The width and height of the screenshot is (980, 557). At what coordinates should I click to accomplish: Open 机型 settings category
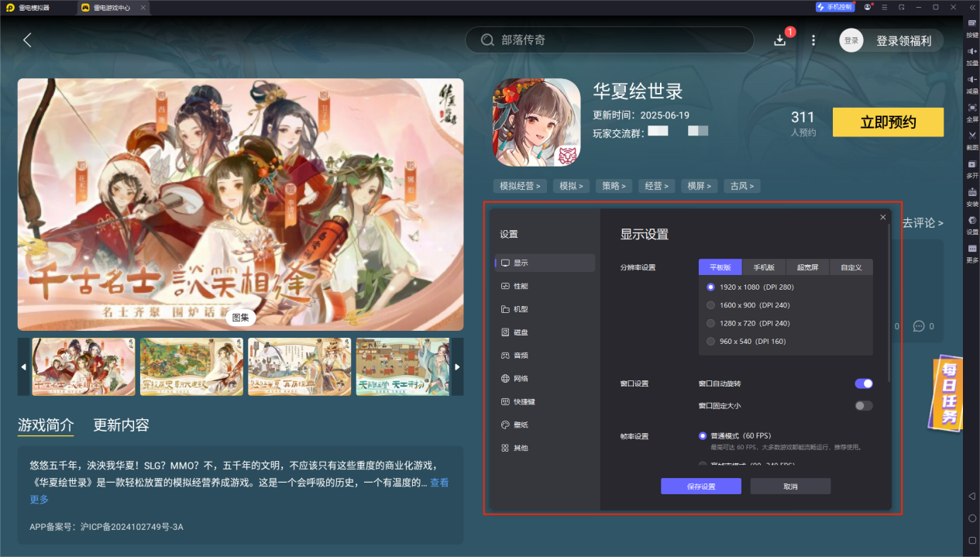(545, 309)
